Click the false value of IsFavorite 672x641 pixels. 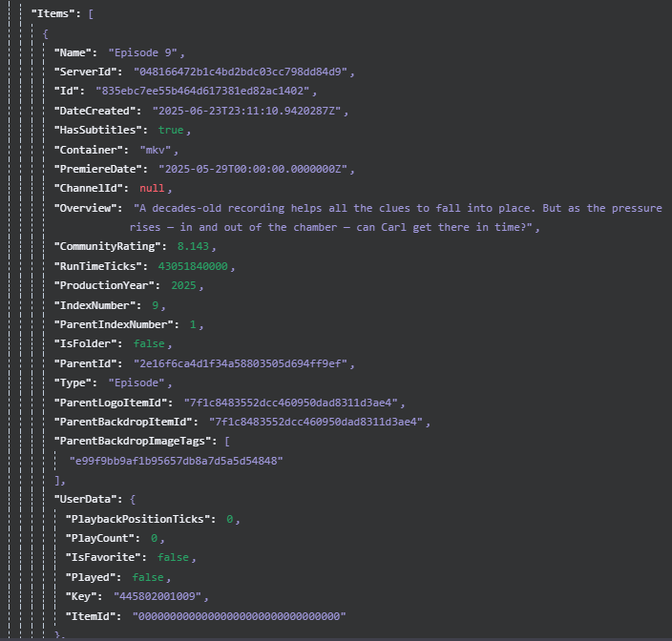(173, 556)
